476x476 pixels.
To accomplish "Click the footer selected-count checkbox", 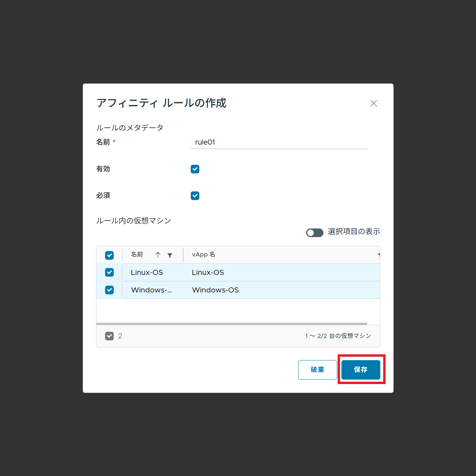I will pos(109,336).
